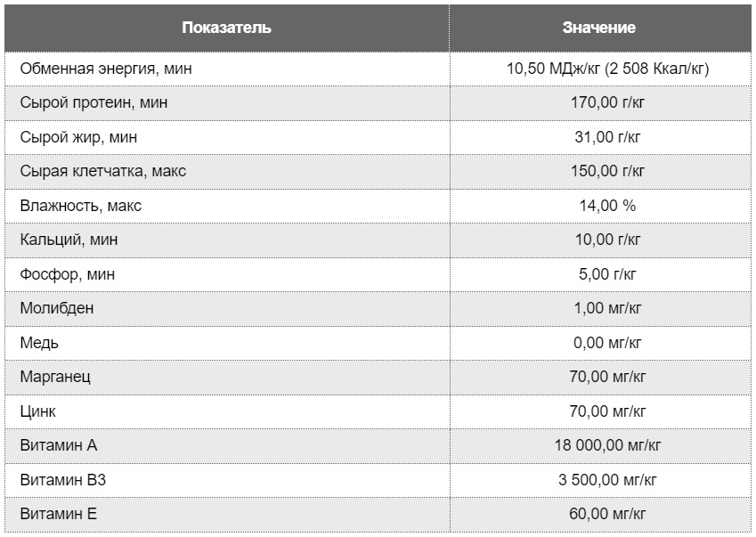The width and height of the screenshot is (756, 537).
Task: Select the Марганец row label
Action: click(x=55, y=377)
